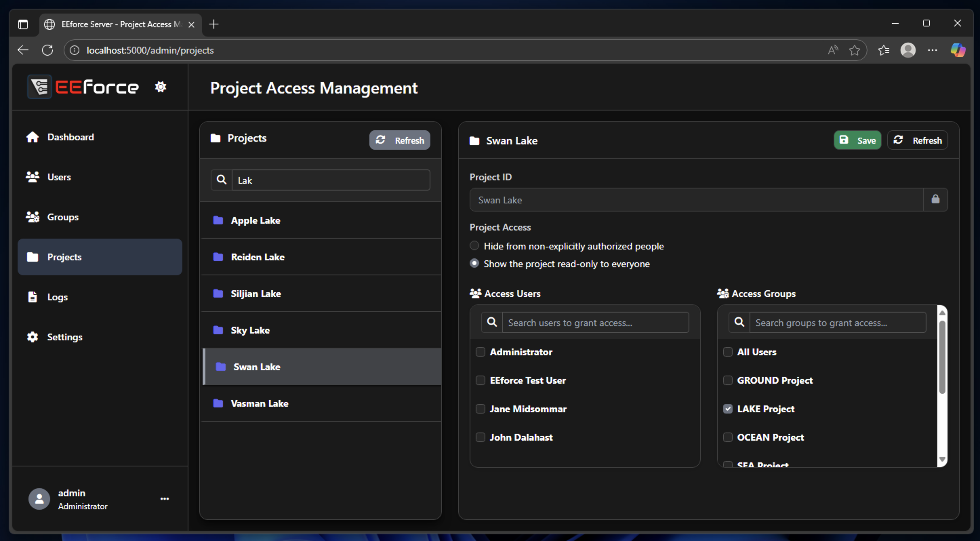Screen dimensions: 980x541
Task: Check the GROUND Project group checkbox
Action: (x=728, y=380)
